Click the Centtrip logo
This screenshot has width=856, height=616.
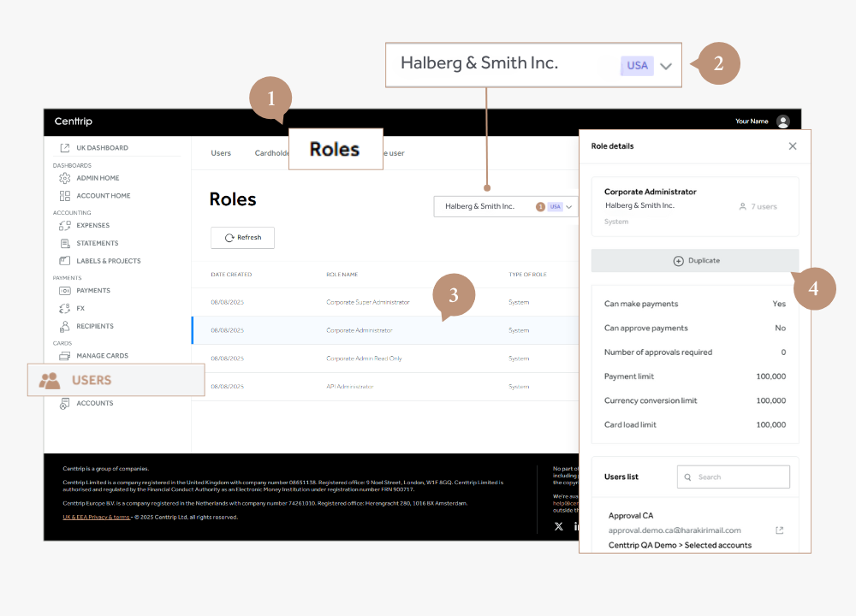point(73,121)
